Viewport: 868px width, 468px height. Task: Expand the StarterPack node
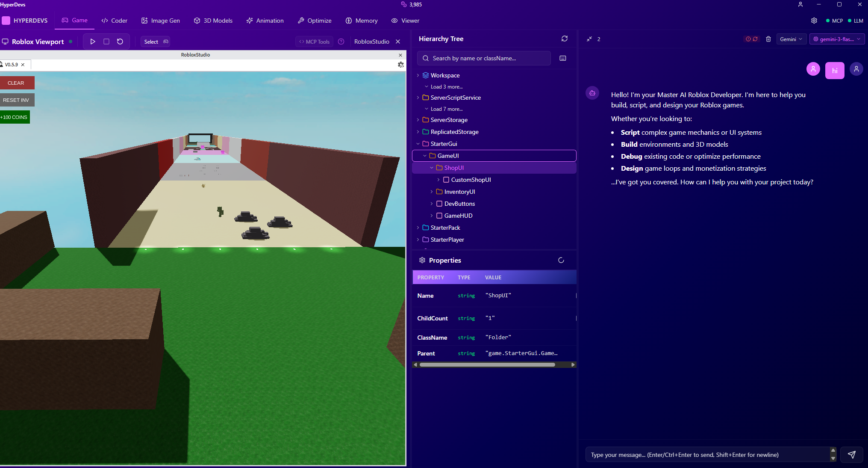[418, 228]
